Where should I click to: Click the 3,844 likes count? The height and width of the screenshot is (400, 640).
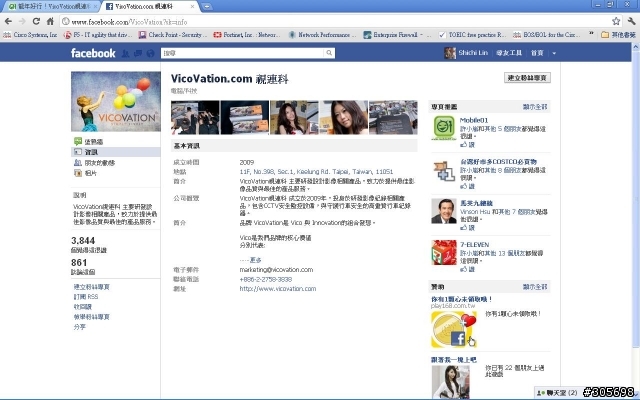click(83, 240)
